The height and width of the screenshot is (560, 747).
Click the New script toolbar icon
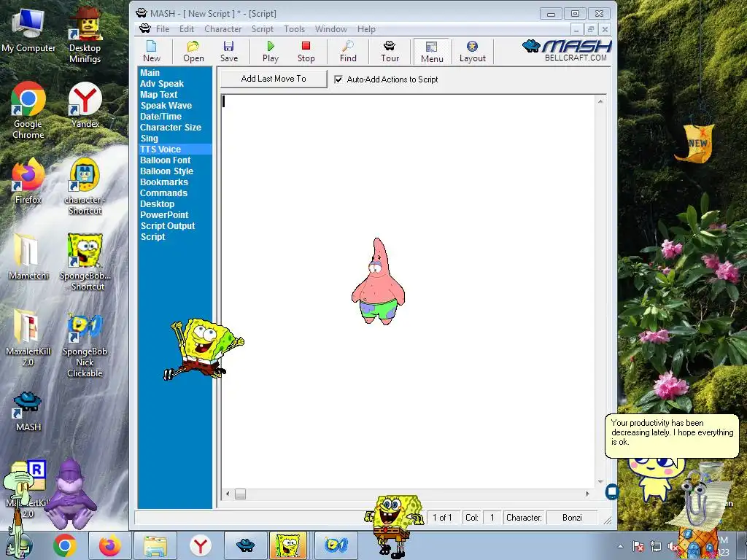pyautogui.click(x=152, y=52)
